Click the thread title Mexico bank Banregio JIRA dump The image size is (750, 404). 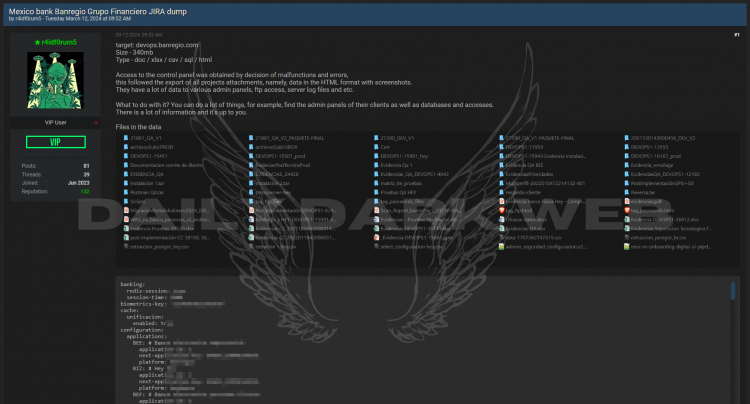(98, 11)
